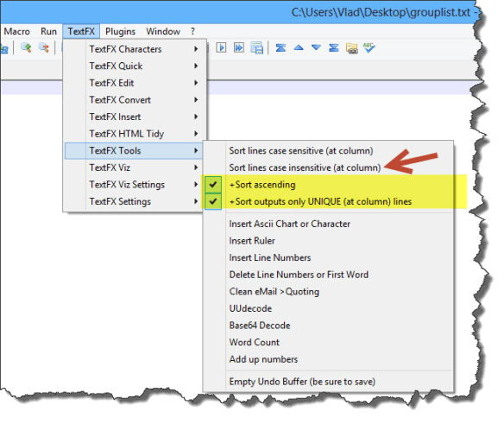Expand the TextFX Settings submenu
The image size is (504, 424).
point(135,201)
